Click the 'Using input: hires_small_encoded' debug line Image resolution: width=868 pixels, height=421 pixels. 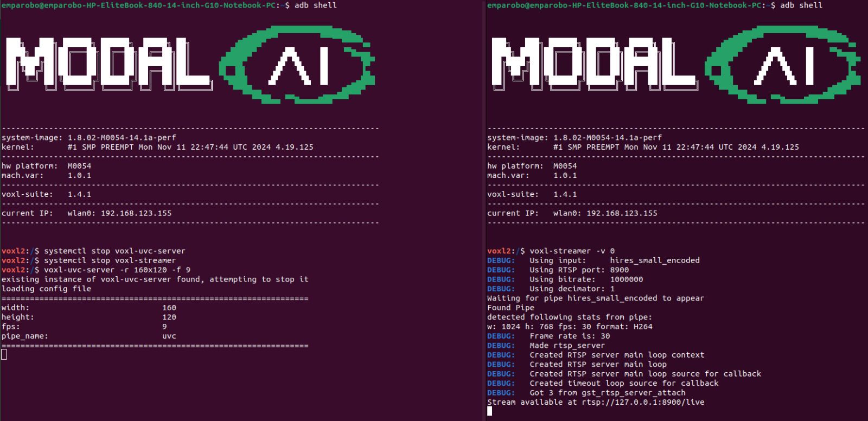pyautogui.click(x=593, y=260)
